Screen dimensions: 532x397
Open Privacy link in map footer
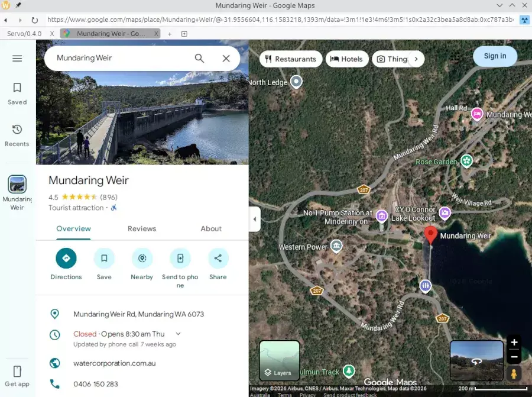pos(307,395)
